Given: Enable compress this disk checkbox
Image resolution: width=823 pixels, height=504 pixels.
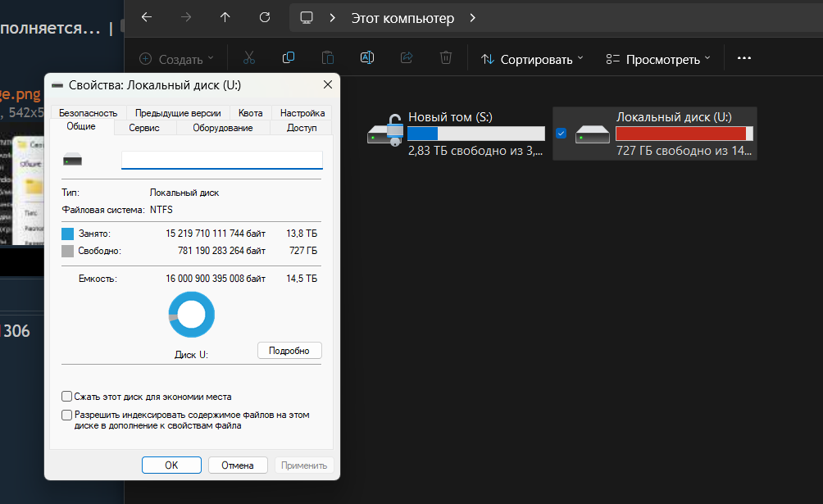Looking at the screenshot, I should click(x=67, y=397).
